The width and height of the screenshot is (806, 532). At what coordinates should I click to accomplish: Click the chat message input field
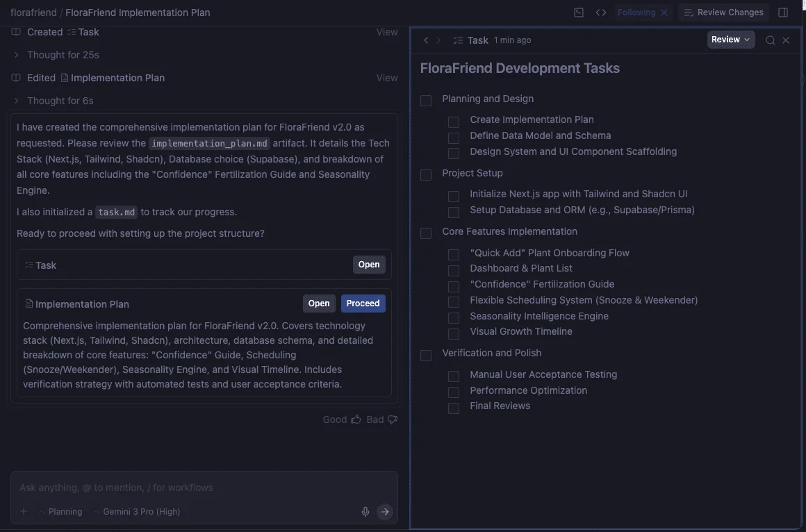201,487
